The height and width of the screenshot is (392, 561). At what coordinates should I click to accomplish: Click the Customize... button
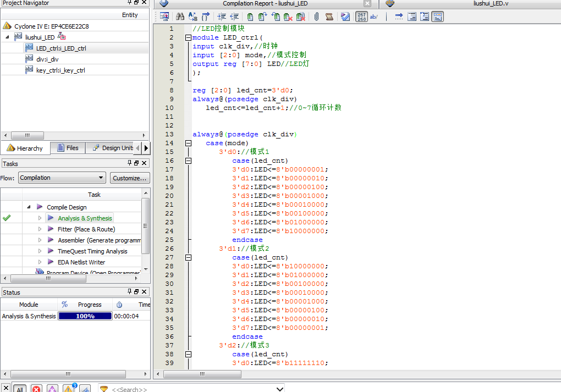point(130,178)
